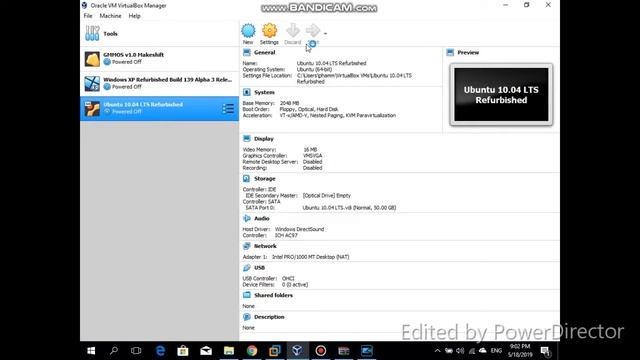
Task: Click the New virtual machine icon
Action: pyautogui.click(x=248, y=31)
